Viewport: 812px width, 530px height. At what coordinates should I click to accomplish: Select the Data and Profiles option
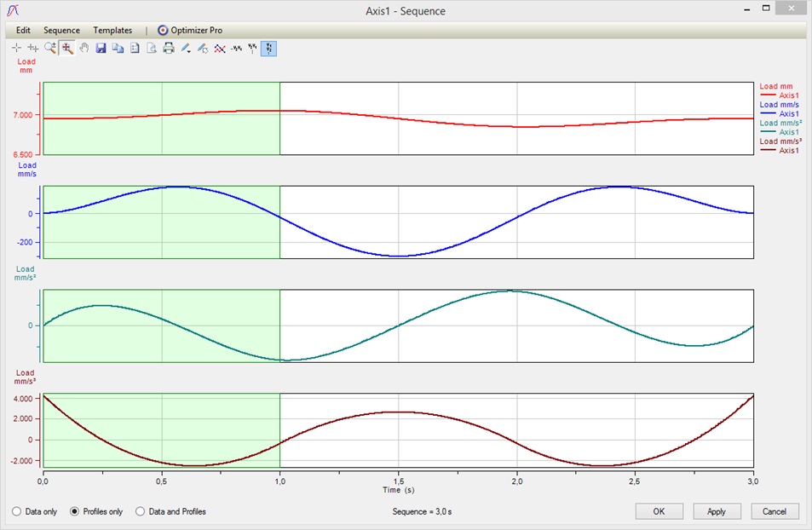click(141, 511)
